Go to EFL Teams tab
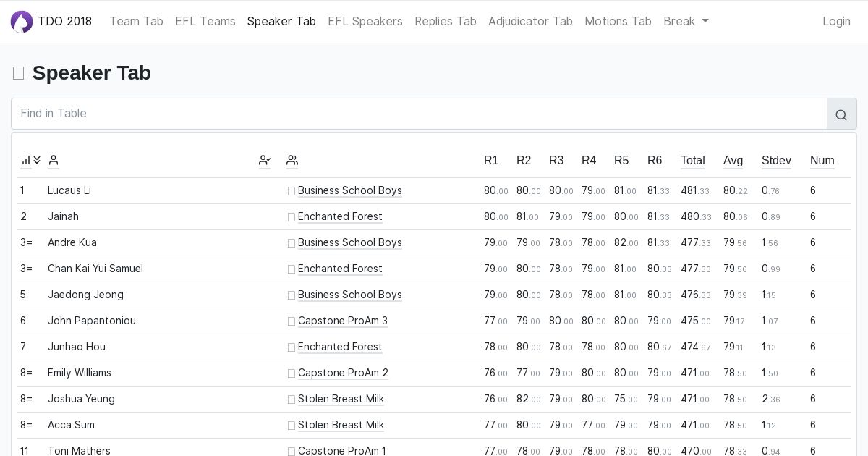The image size is (868, 456). point(205,22)
